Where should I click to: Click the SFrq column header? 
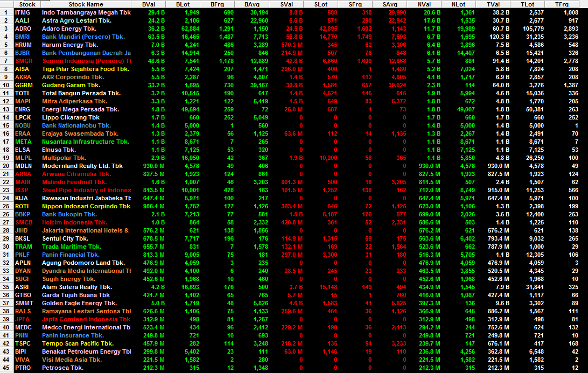click(355, 4)
